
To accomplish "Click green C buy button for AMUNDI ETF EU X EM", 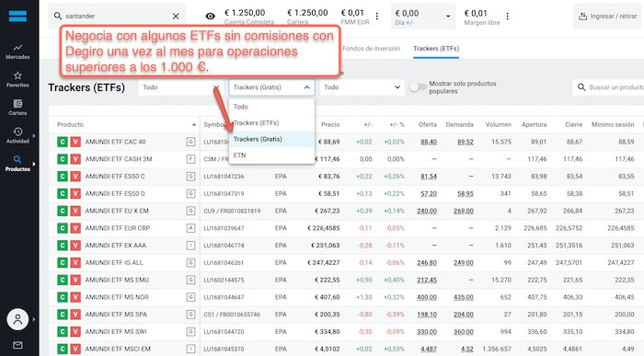I will tap(63, 211).
